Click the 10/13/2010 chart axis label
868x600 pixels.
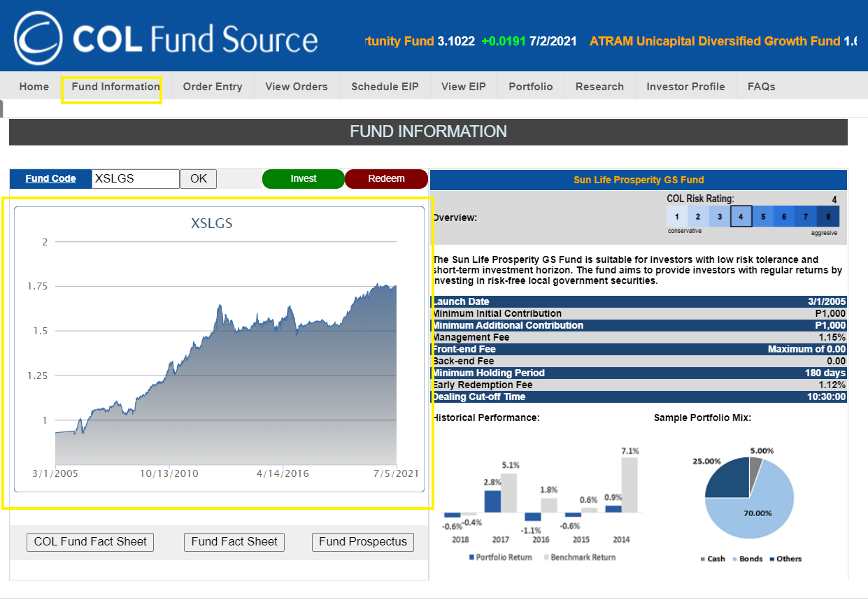[169, 473]
